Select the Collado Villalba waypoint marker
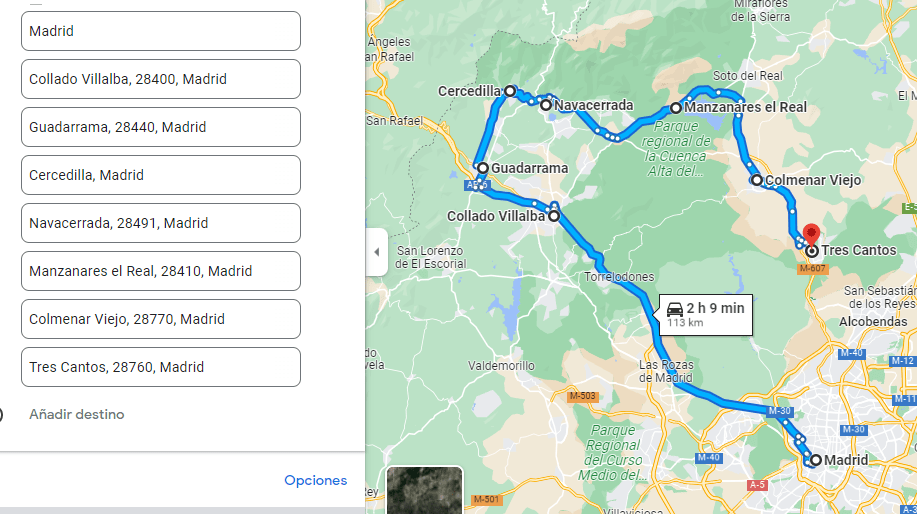Viewport: 917px width, 514px height. click(554, 216)
